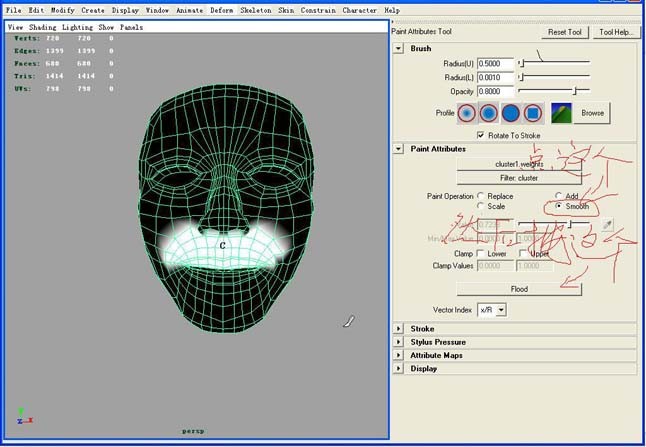The height and width of the screenshot is (447, 646).
Task: Click the Browse button for brush shapes
Action: [592, 113]
